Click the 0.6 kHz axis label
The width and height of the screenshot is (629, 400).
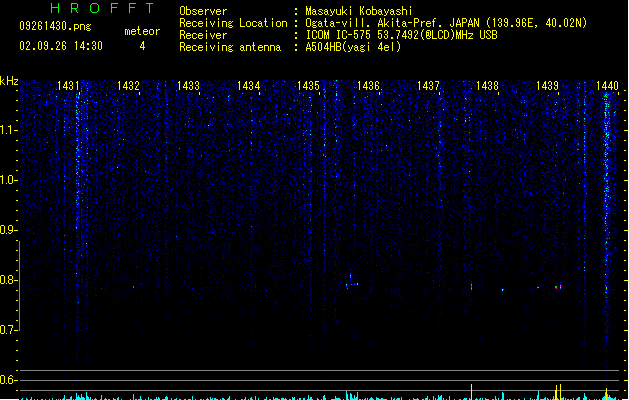click(8, 380)
